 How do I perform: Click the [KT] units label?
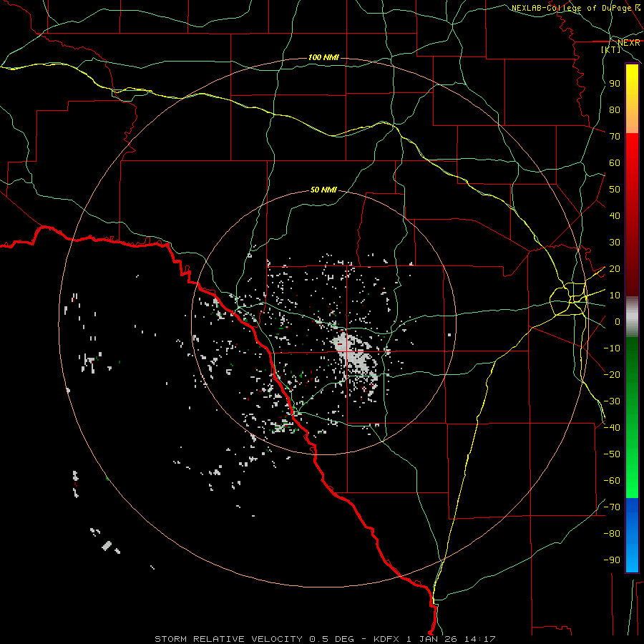611,49
